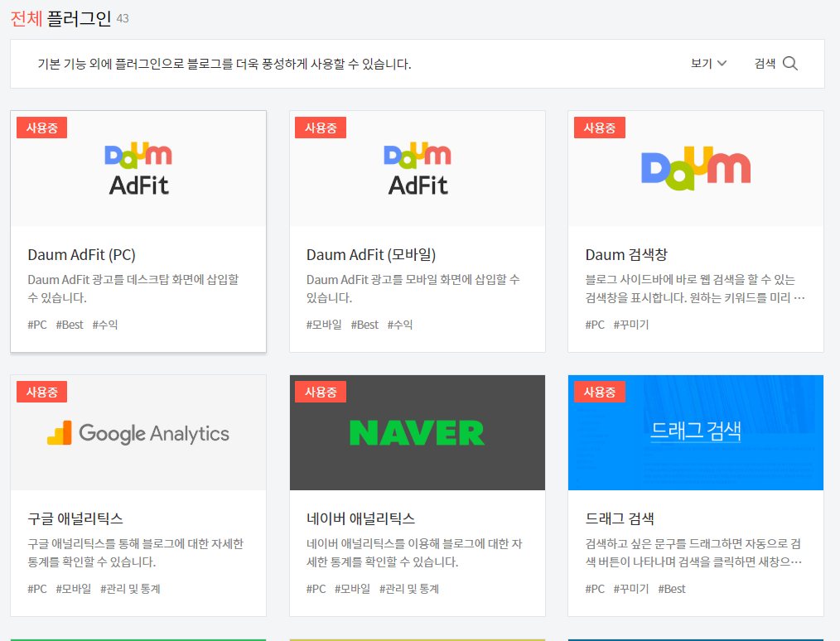The width and height of the screenshot is (840, 641).
Task: Click 구글 애널리틱스 description text
Action: [x=136, y=552]
